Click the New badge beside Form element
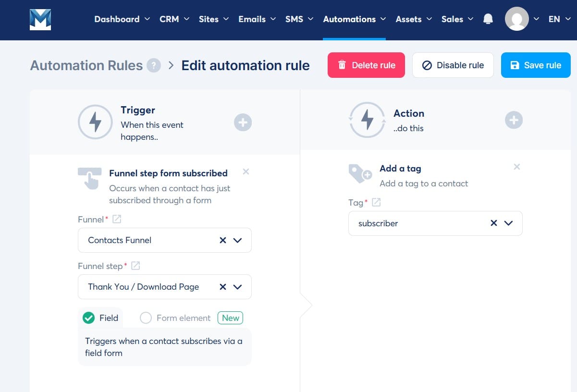The image size is (577, 392). point(231,318)
